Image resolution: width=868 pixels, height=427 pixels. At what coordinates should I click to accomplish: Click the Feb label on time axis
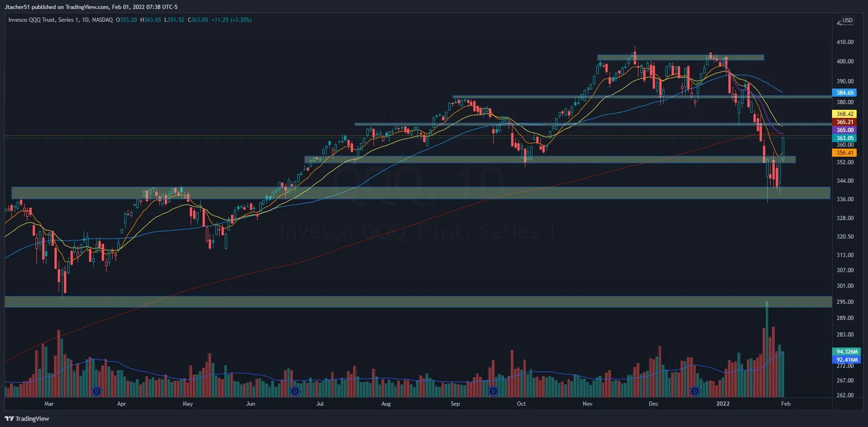[786, 404]
